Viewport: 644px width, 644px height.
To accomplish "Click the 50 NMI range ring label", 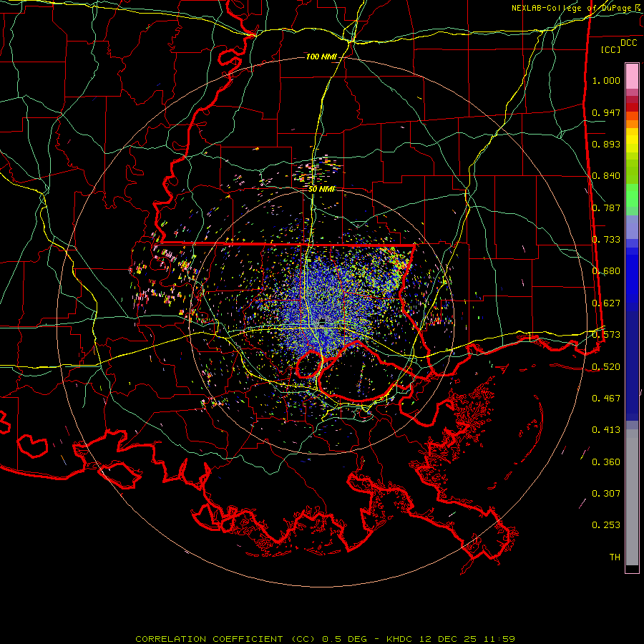I will tap(321, 189).
